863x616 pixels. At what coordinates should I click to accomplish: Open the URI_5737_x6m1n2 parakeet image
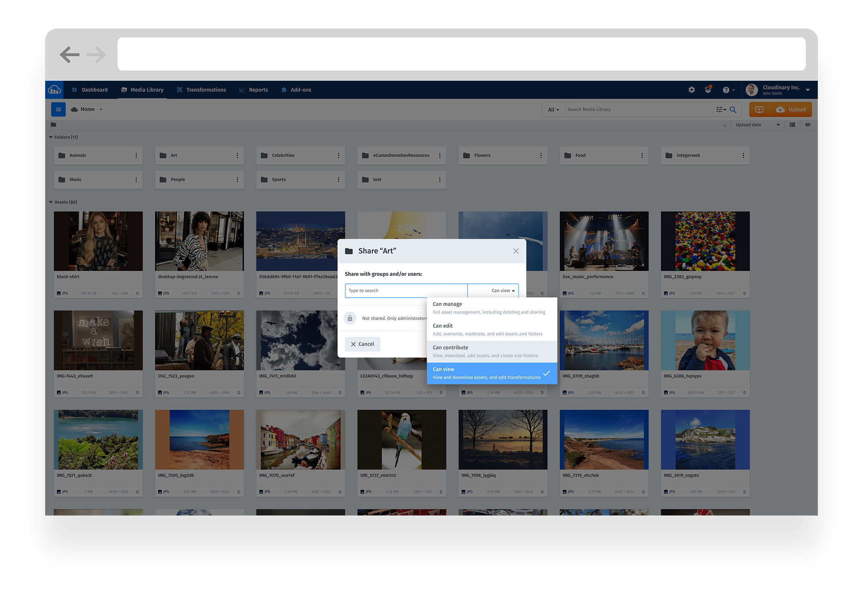coord(402,440)
